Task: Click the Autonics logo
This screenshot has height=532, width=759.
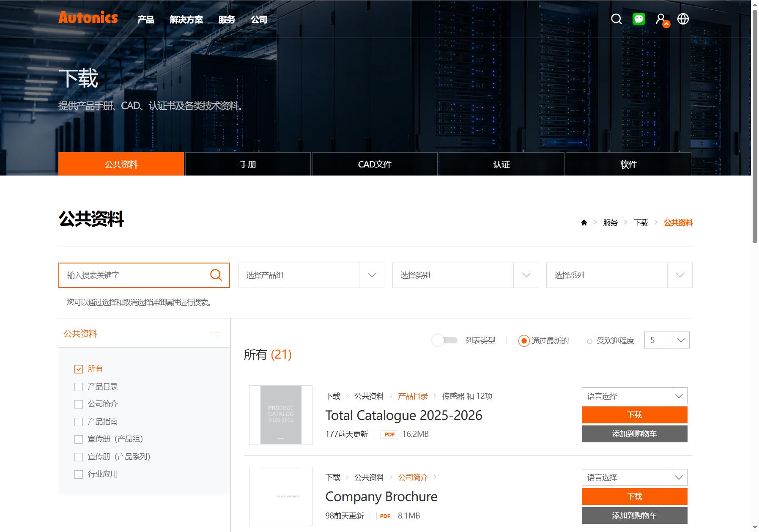Action: pyautogui.click(x=88, y=18)
